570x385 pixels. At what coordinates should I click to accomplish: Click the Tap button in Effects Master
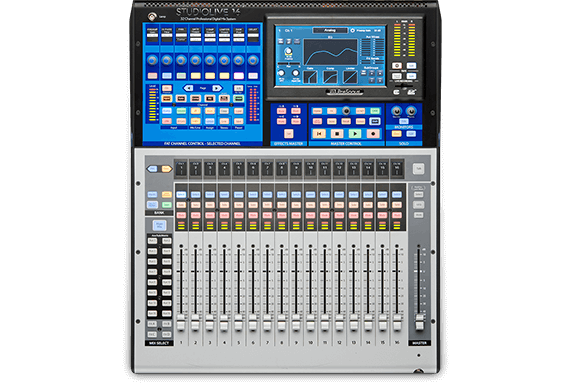point(289,134)
